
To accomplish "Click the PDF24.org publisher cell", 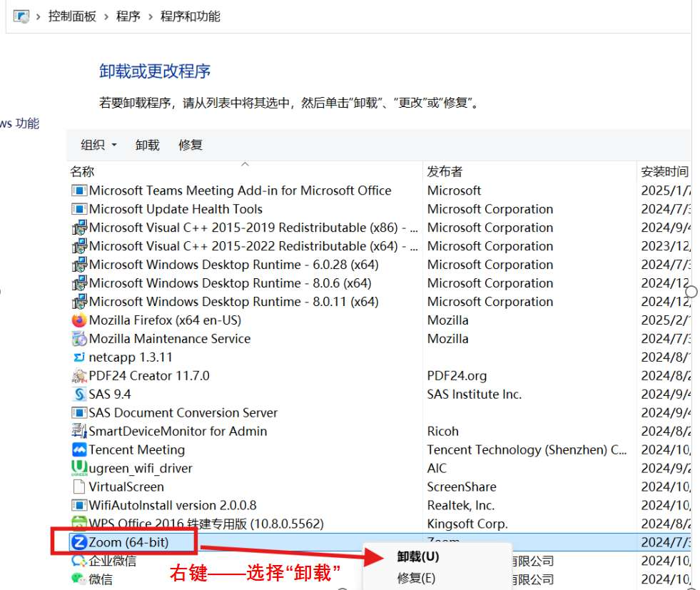I will [457, 376].
